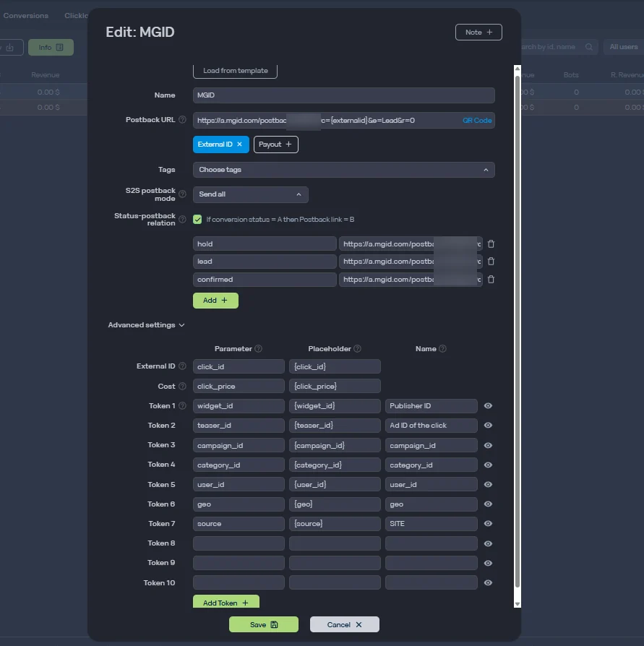Toggle visibility of Token 2 teaser_id
644x646 pixels.
tap(488, 425)
